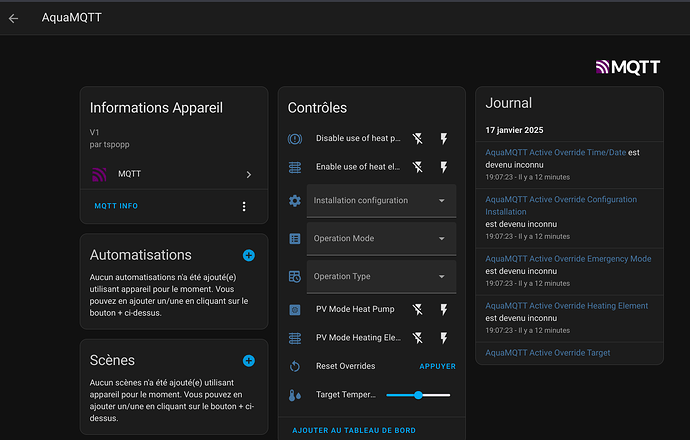690x440 pixels.
Task: Click the Reset Overrides restore icon
Action: tap(295, 366)
